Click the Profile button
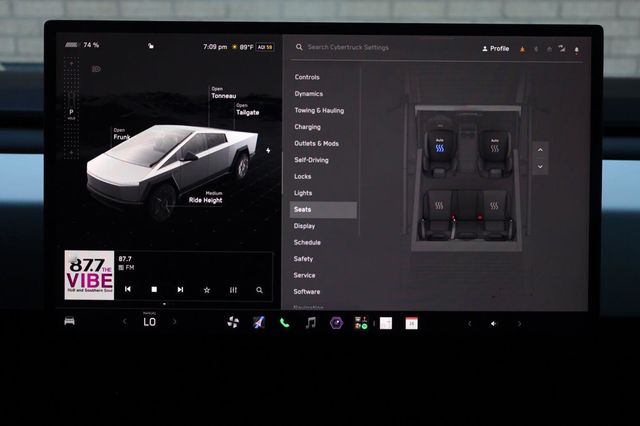 [x=496, y=49]
